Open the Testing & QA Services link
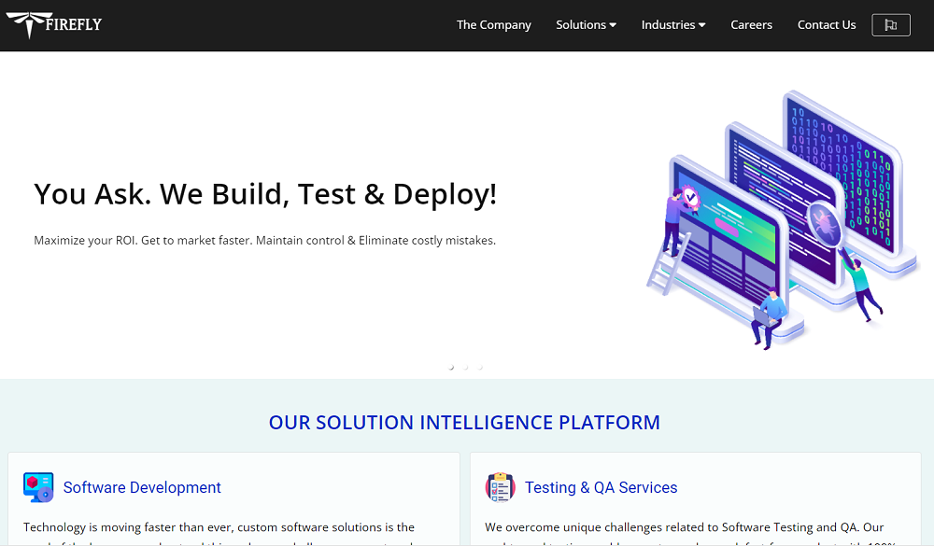Image resolution: width=934 pixels, height=560 pixels. (x=601, y=487)
